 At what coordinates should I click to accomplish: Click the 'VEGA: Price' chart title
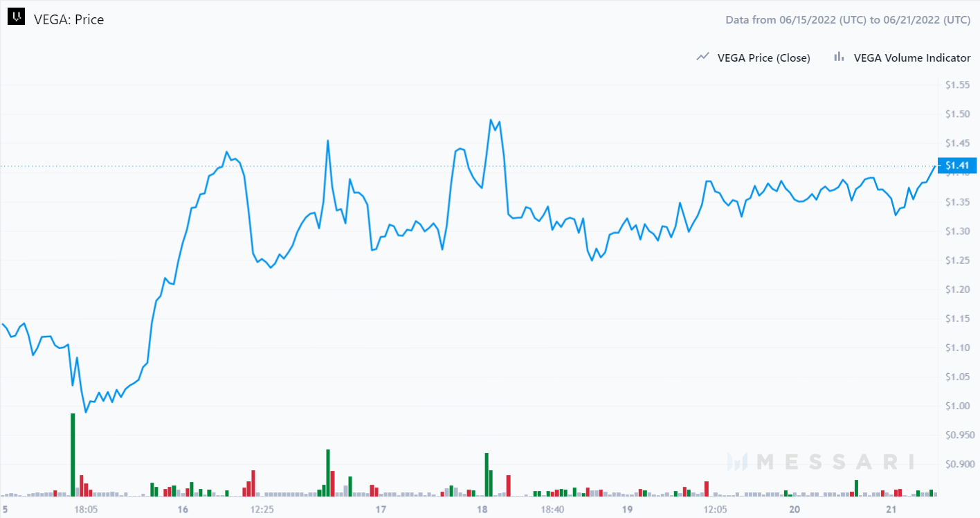pyautogui.click(x=69, y=19)
